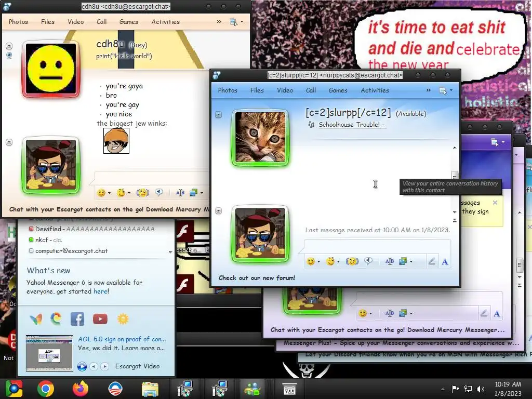532x399 pixels.
Task: Switch to Messenger from the taskbar
Action: pyautogui.click(x=252, y=389)
